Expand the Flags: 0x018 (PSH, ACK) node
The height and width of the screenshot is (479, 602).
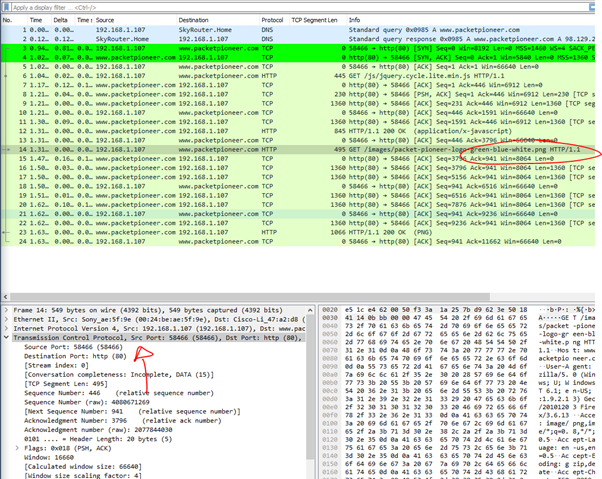[18, 448]
